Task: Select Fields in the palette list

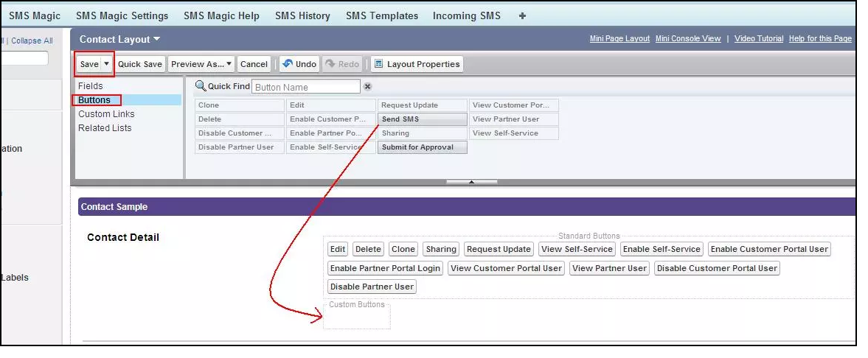Action: 90,85
